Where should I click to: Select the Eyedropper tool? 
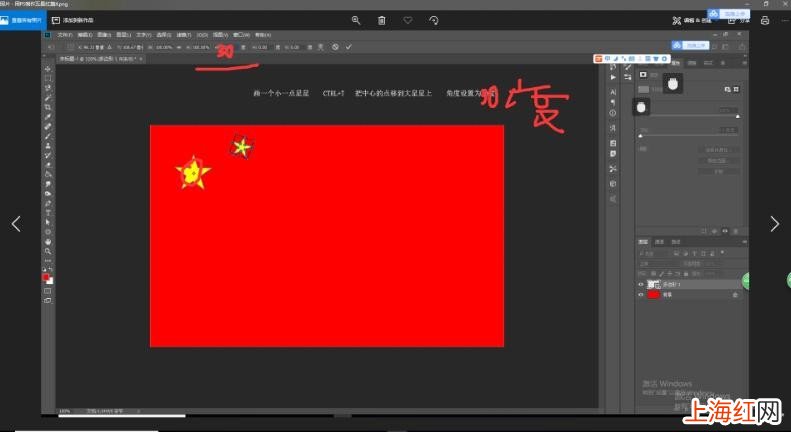(x=48, y=117)
